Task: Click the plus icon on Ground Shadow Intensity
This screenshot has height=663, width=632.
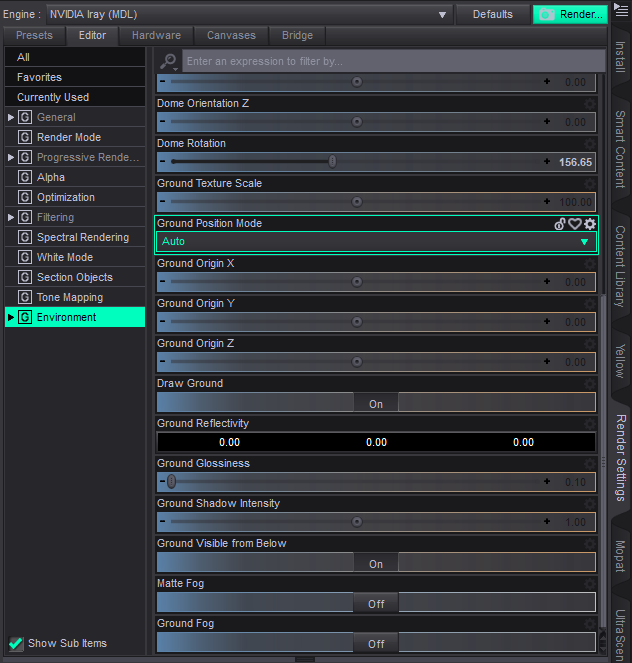Action: [547, 521]
